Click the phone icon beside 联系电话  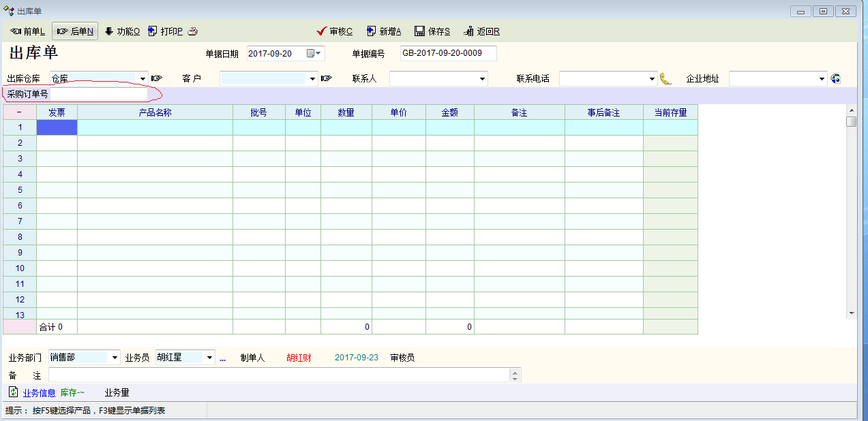point(666,79)
